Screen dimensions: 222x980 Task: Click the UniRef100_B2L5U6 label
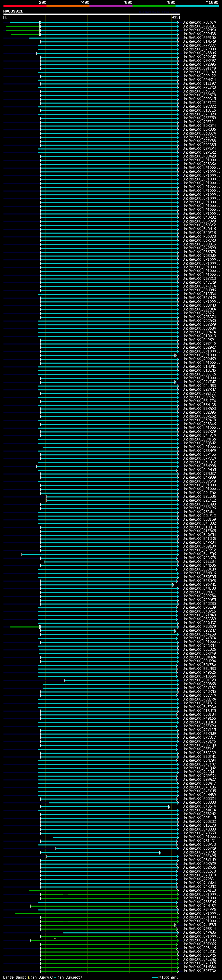point(199,496)
